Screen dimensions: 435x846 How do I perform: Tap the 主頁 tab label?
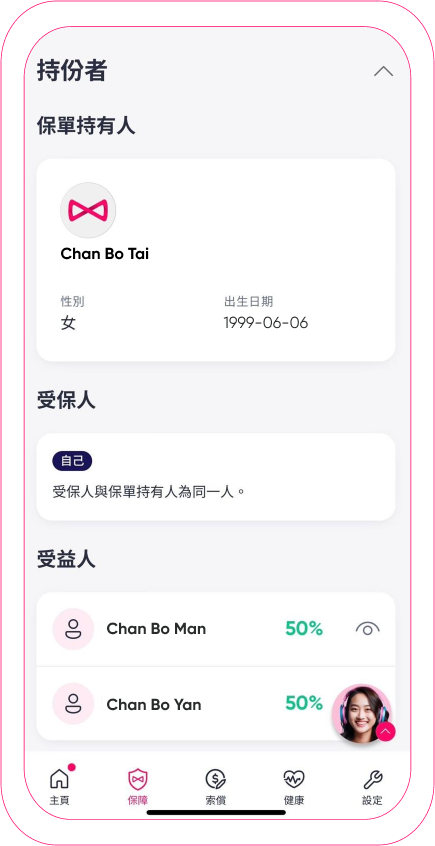[59, 801]
